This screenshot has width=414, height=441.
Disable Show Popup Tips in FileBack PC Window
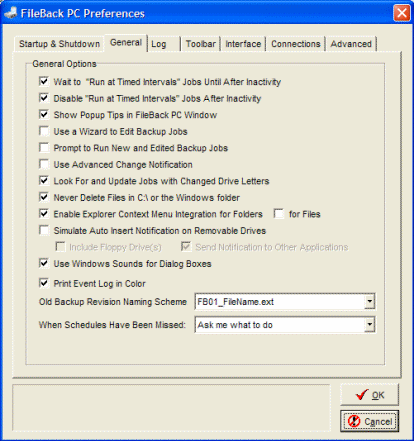44,114
